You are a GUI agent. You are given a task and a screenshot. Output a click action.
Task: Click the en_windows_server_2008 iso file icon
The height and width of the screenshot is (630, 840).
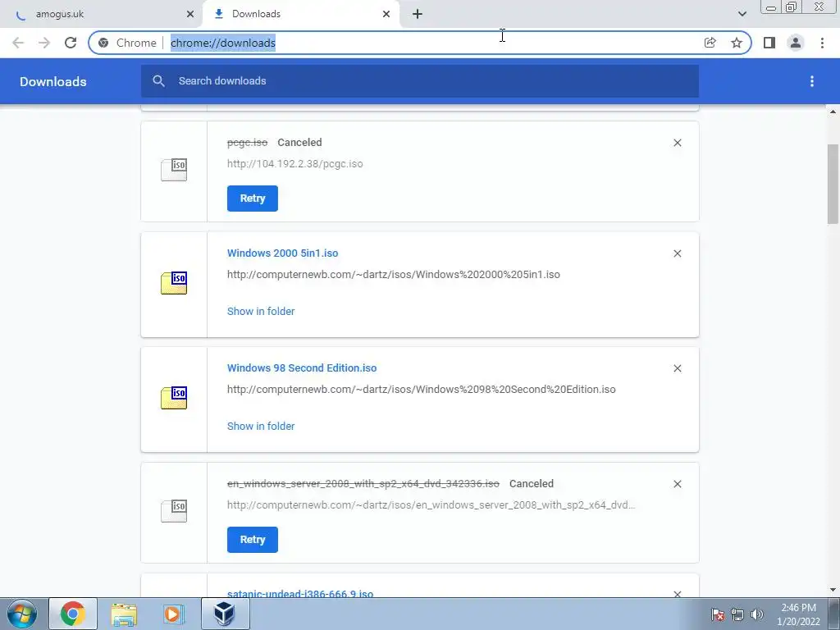click(174, 511)
